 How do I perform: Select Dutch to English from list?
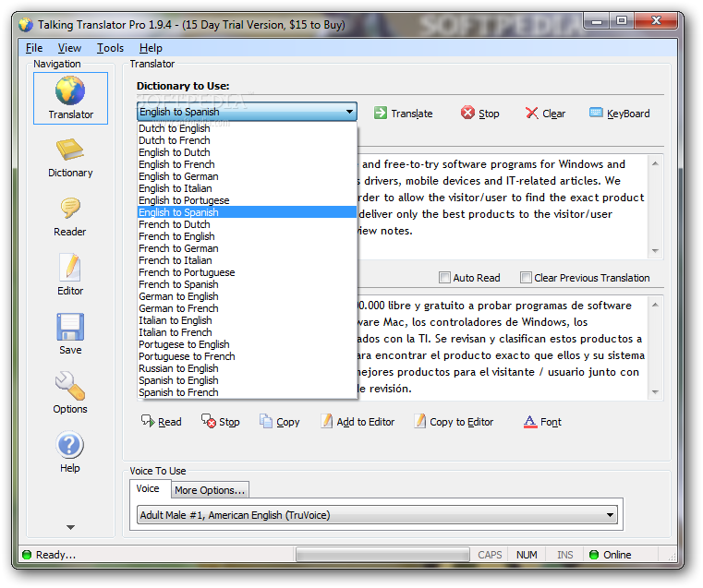click(x=247, y=128)
